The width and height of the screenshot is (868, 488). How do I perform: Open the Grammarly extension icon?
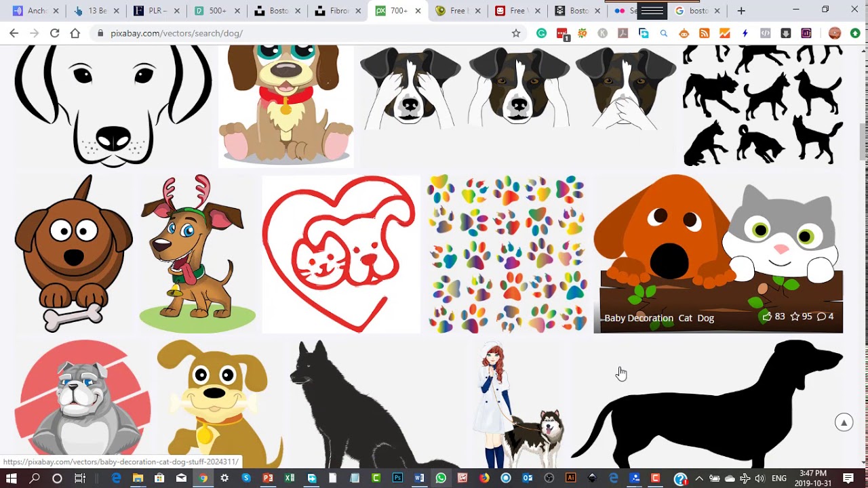click(x=541, y=33)
